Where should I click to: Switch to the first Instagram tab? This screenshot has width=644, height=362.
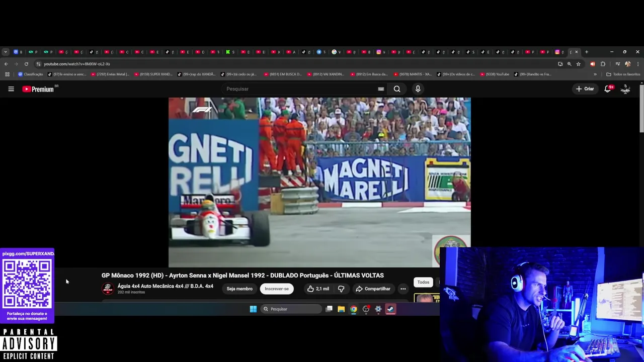click(381, 52)
